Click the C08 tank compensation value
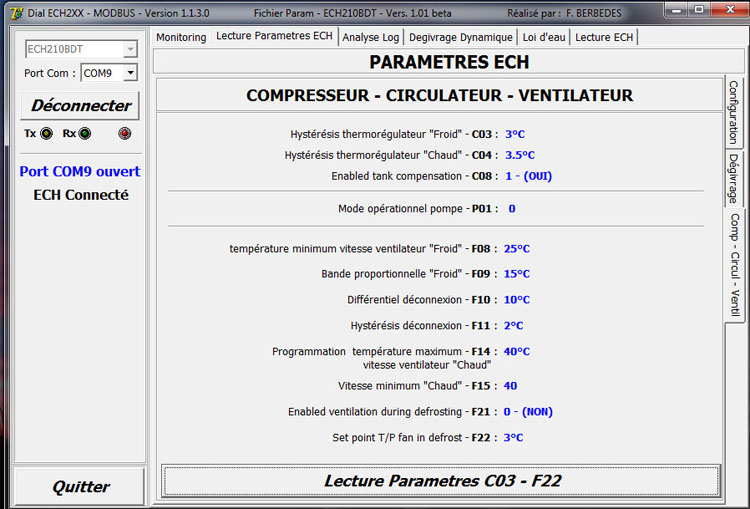The height and width of the screenshot is (509, 750). [x=528, y=176]
